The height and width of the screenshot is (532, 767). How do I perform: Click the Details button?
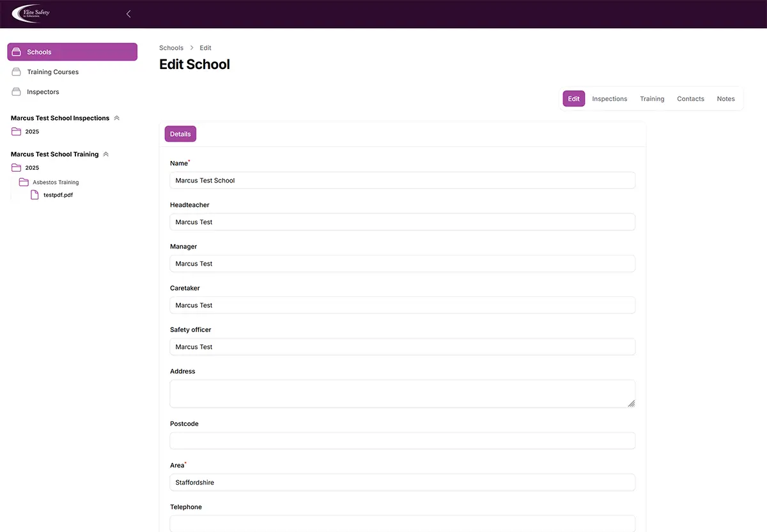(x=180, y=133)
